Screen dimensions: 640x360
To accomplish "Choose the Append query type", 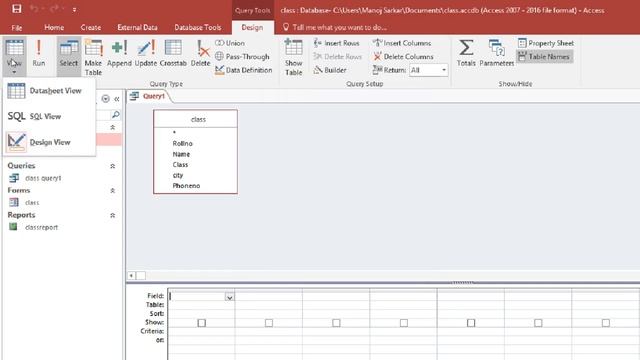I will tap(119, 53).
